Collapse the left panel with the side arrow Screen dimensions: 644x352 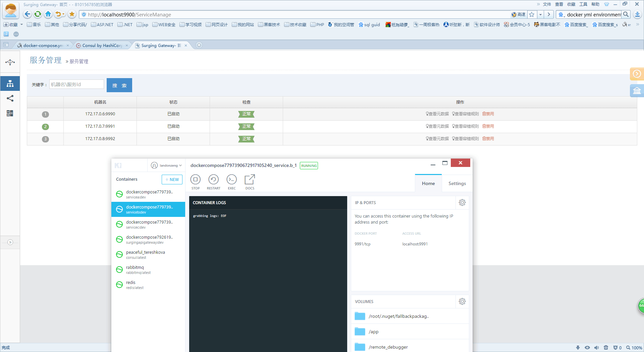click(10, 242)
